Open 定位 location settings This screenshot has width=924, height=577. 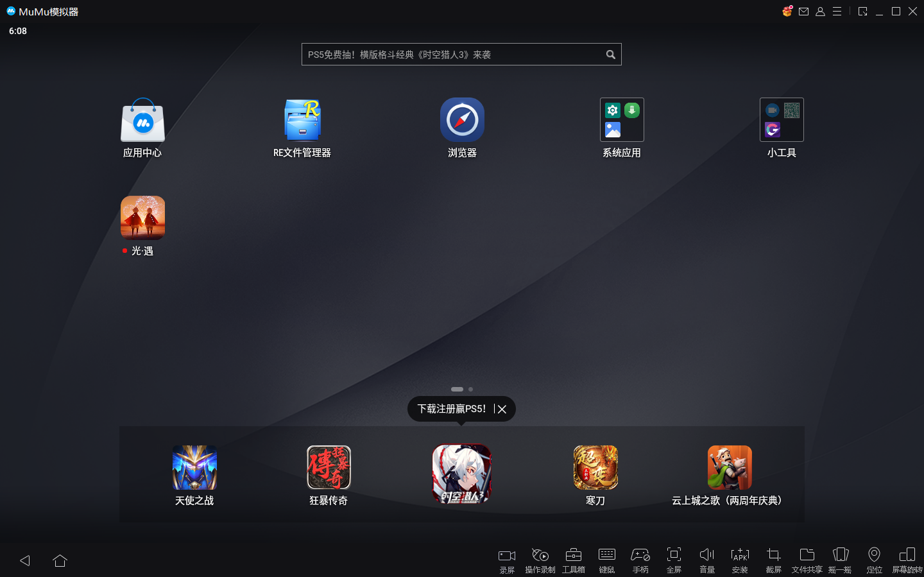[874, 560]
